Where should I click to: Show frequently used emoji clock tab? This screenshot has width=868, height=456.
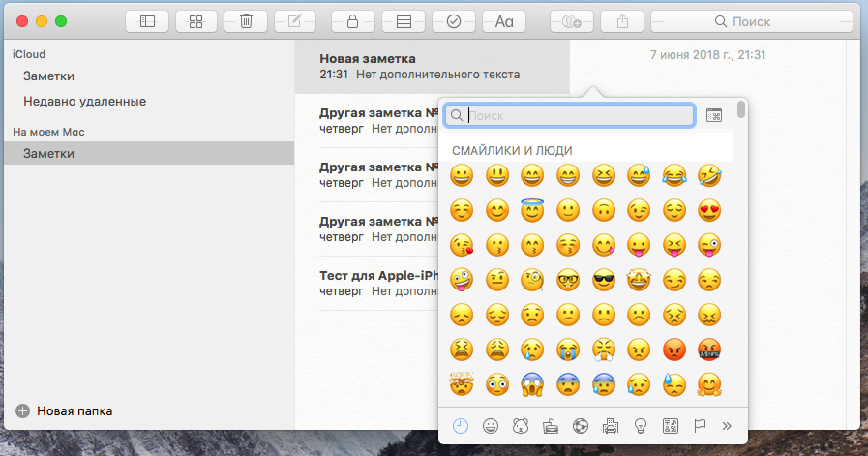click(x=461, y=426)
